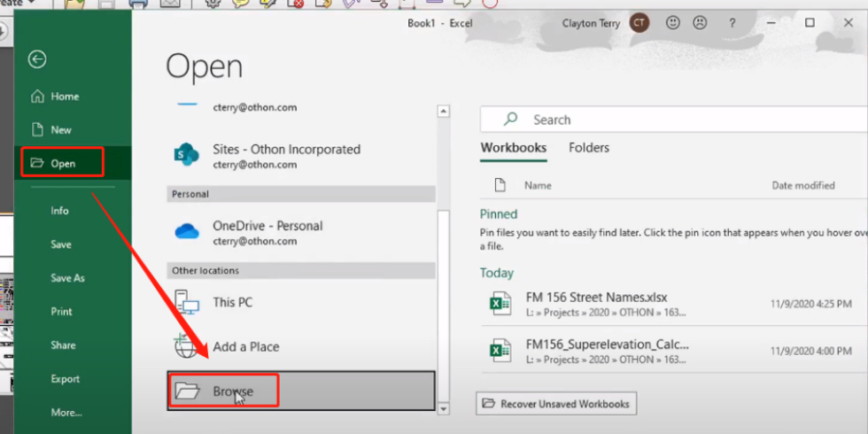This screenshot has height=434, width=868.
Task: Click the Add a Place globe icon
Action: point(187,347)
